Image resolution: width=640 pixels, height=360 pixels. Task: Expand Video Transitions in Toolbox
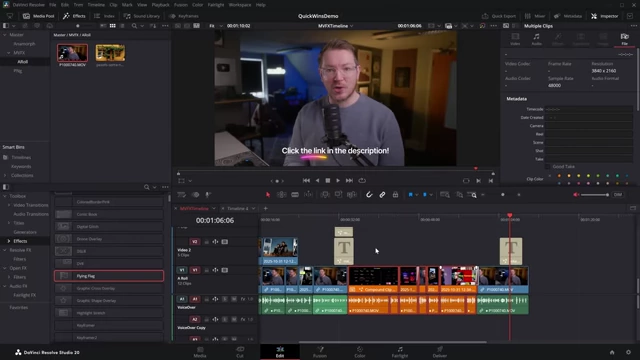point(9,205)
